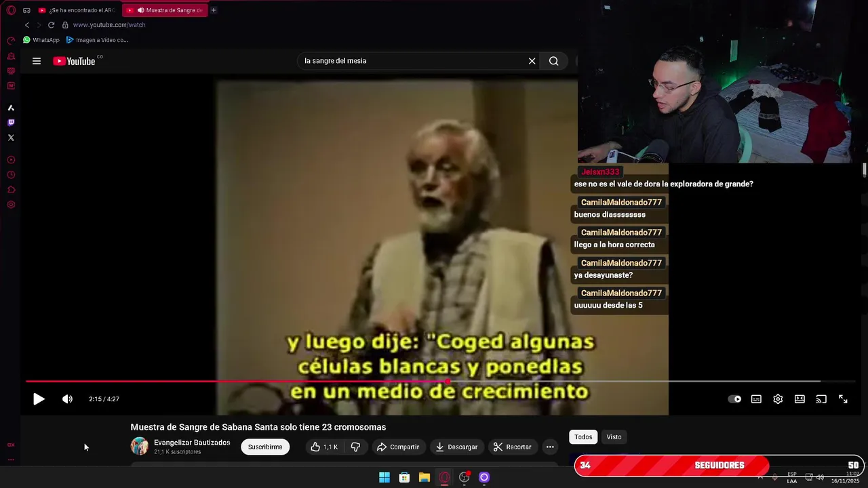Cast the video to a device

tap(821, 399)
